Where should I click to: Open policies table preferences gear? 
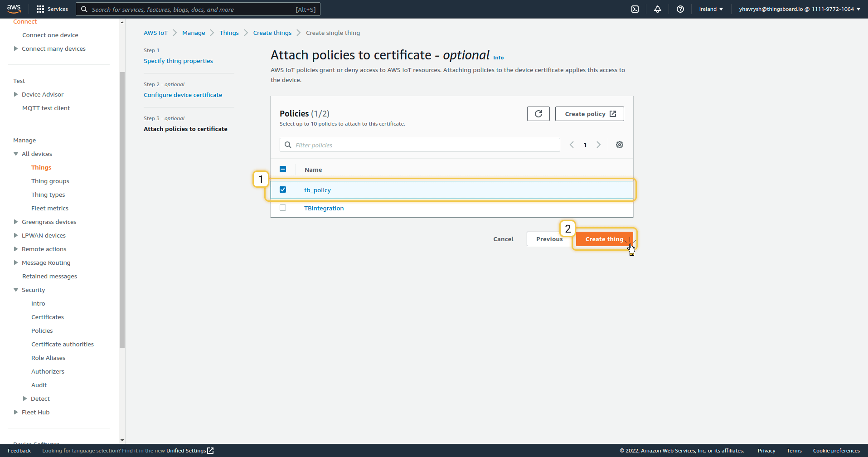pos(619,145)
